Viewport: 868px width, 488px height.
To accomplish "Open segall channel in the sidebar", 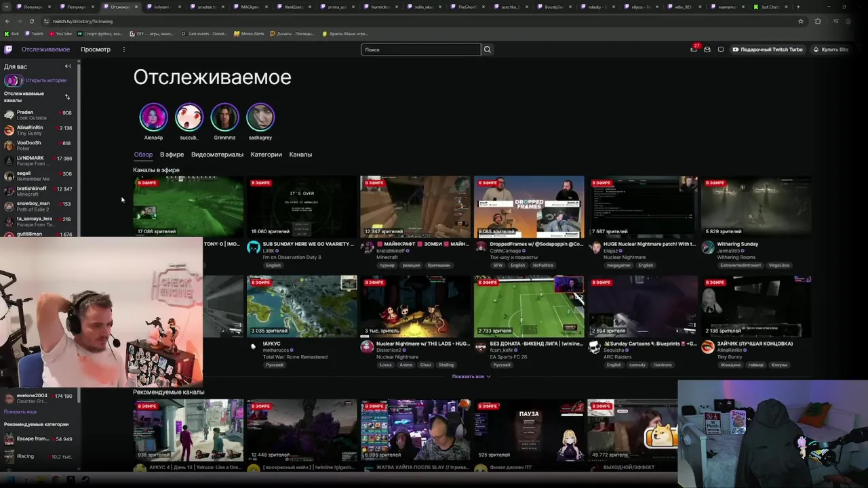I will [38, 176].
